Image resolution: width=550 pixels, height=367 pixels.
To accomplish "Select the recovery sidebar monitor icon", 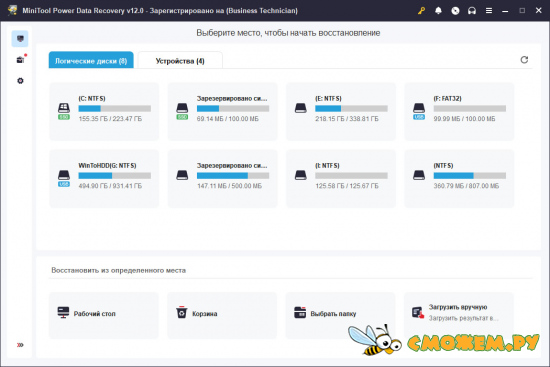I will pos(20,39).
